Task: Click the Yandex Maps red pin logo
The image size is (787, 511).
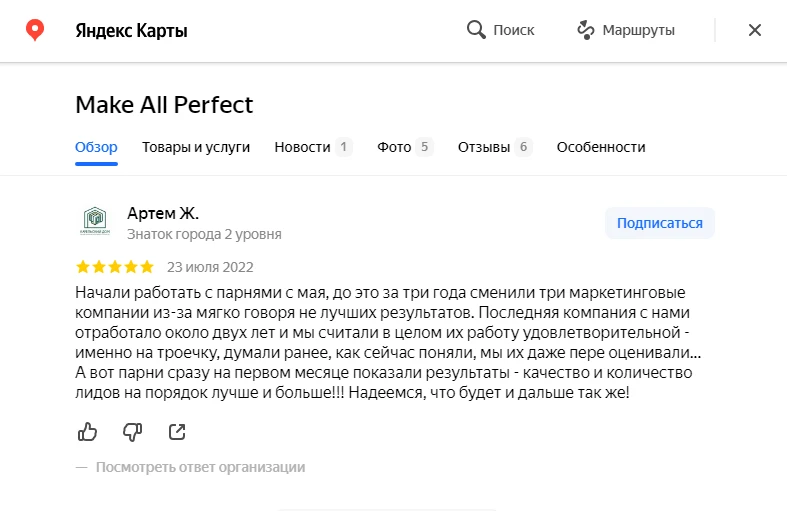Action: [35, 30]
